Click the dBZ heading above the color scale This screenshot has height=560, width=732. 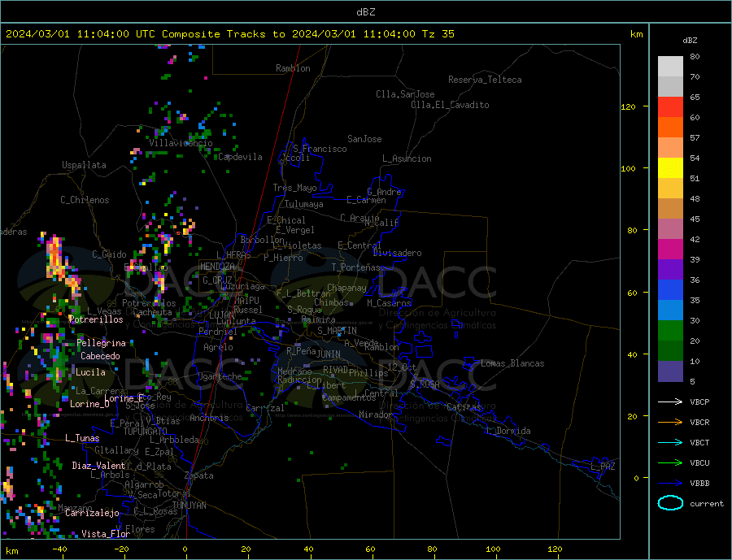690,41
